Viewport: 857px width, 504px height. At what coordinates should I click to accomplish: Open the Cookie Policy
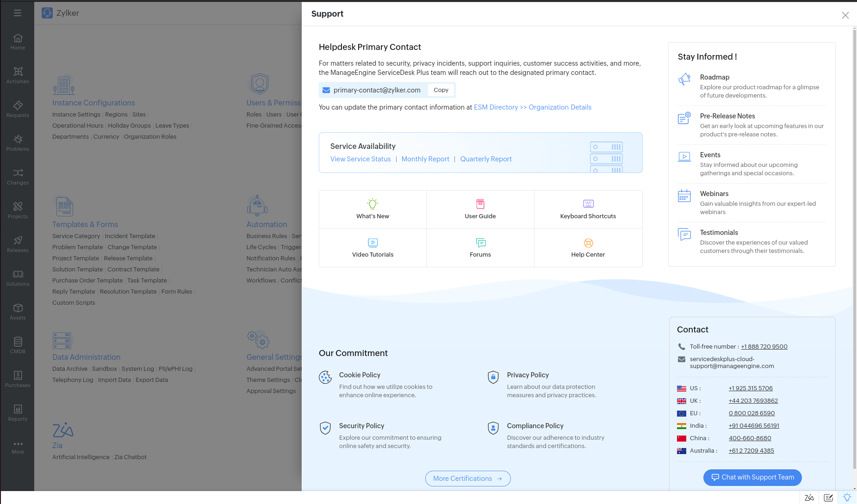pos(360,375)
